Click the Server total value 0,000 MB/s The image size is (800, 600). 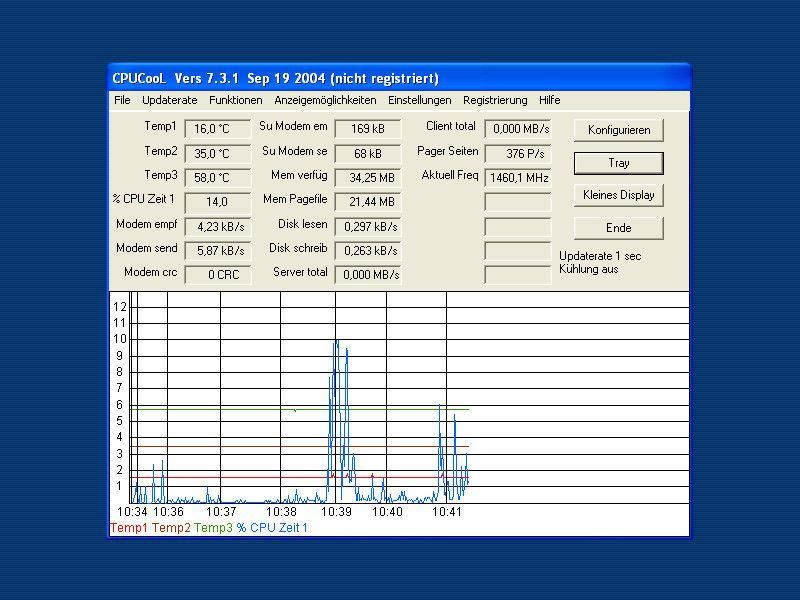coord(368,274)
